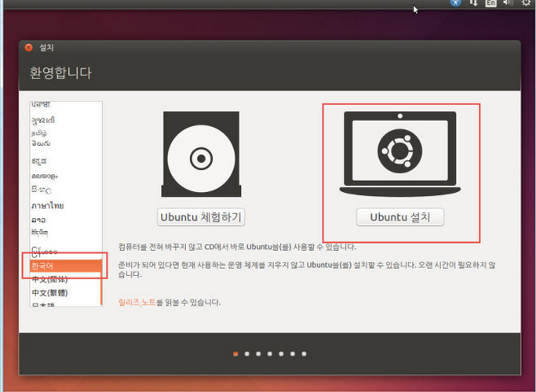Open the network indicator in top panel
The image size is (536, 392).
[473, 2]
